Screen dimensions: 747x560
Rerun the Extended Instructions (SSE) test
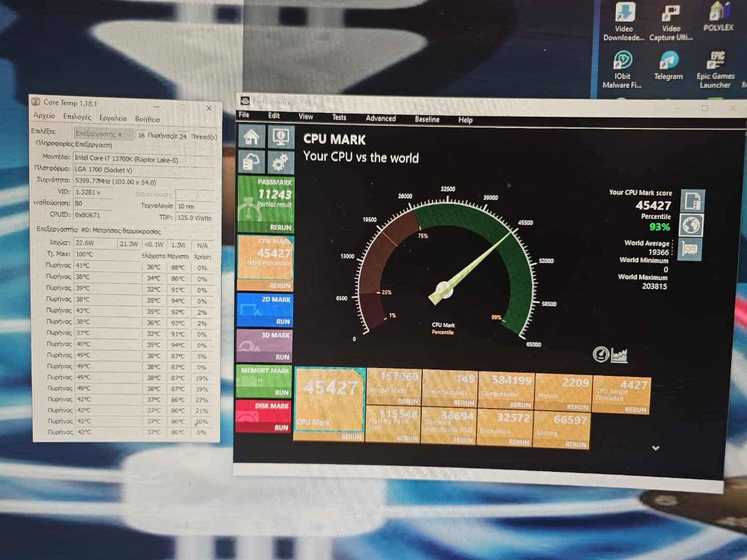tap(462, 440)
